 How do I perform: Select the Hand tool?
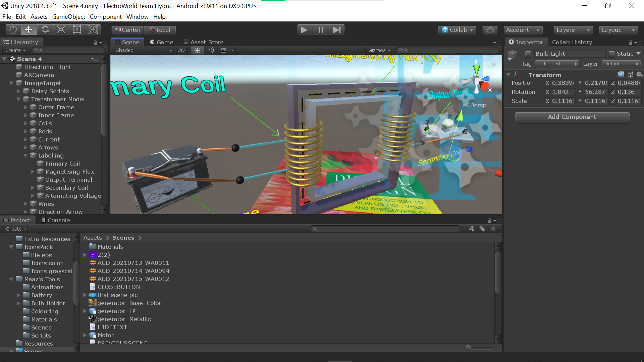[13, 30]
